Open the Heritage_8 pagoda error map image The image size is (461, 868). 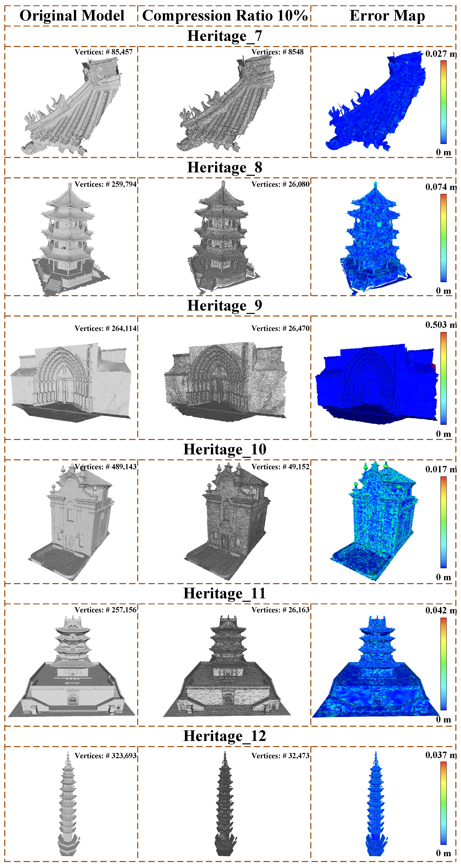point(376,239)
